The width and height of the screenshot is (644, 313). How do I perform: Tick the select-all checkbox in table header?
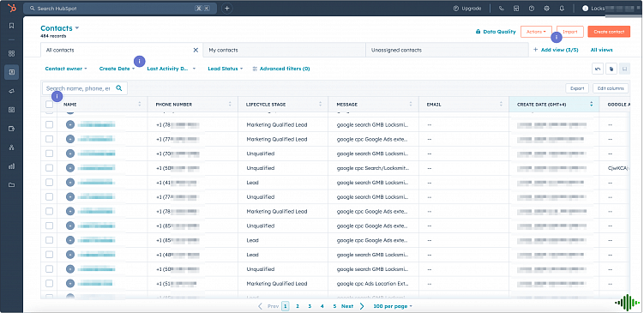tap(49, 105)
